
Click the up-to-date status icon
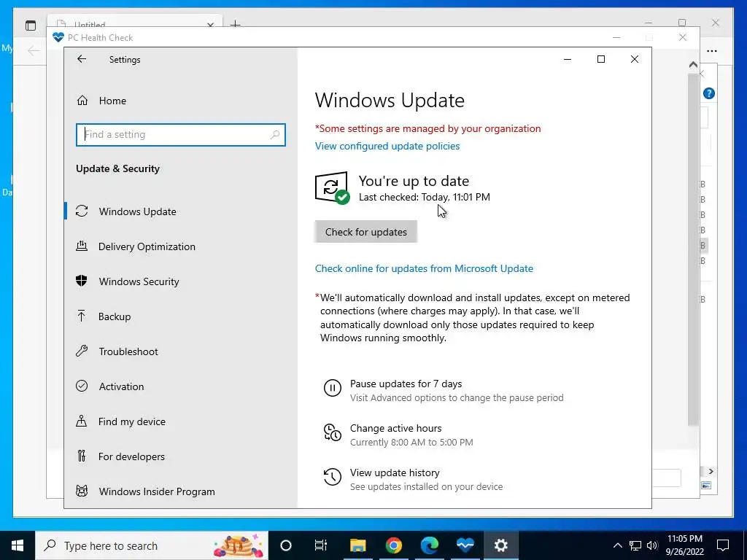pyautogui.click(x=332, y=187)
